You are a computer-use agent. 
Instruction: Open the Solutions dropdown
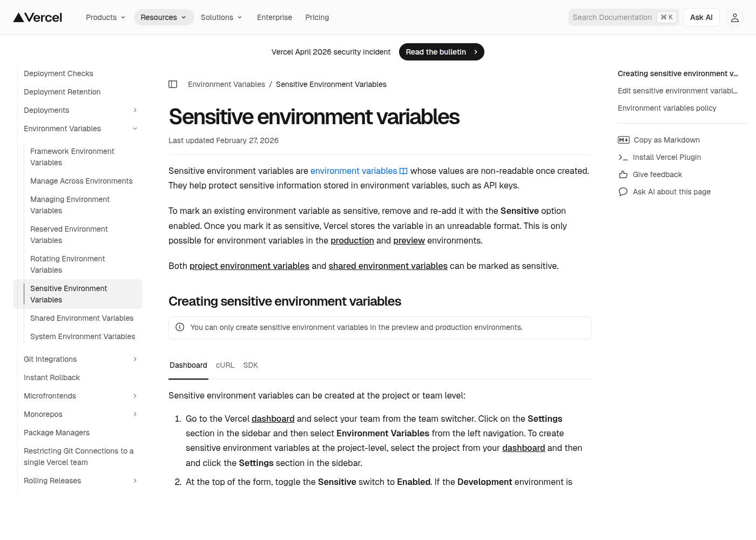pyautogui.click(x=221, y=17)
